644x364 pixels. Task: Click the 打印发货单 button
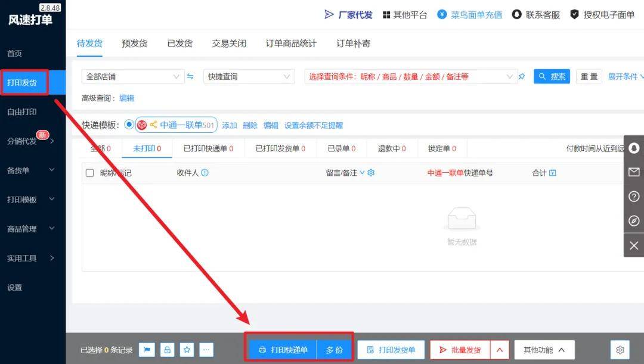click(x=390, y=350)
